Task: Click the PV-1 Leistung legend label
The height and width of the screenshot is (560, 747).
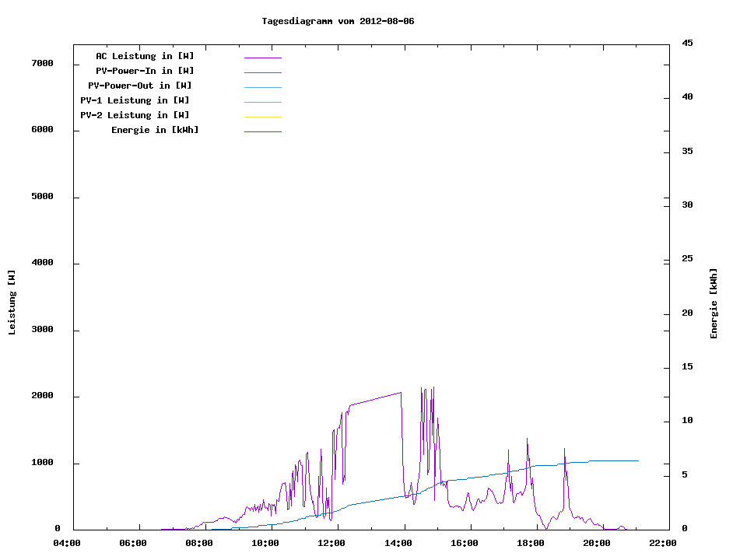Action: click(135, 100)
